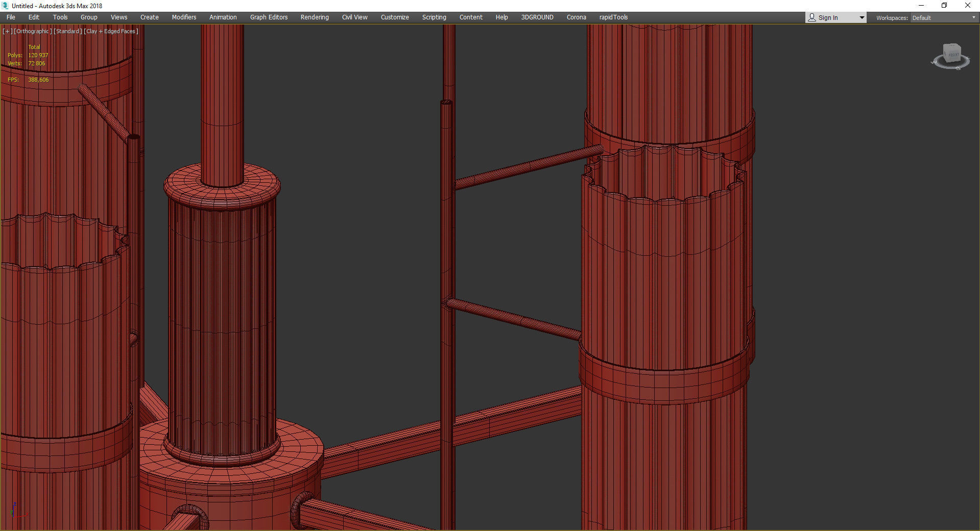Viewport: 980px width, 531px height.
Task: Click the Verts count 72 806
Action: point(36,63)
